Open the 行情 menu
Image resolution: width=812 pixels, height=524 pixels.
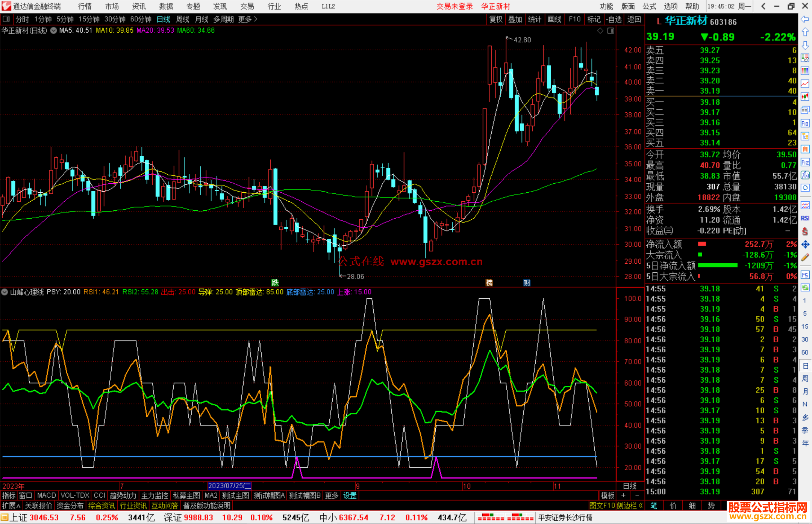click(x=85, y=6)
